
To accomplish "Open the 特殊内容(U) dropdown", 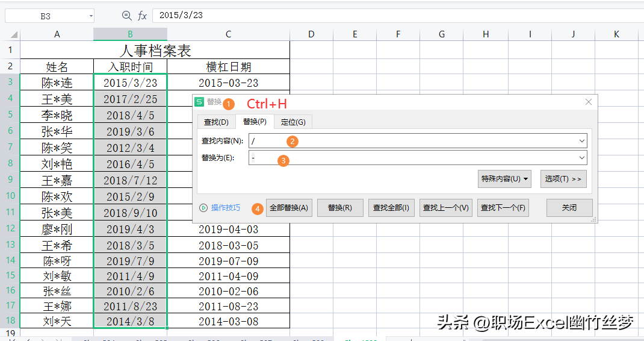I will (504, 179).
